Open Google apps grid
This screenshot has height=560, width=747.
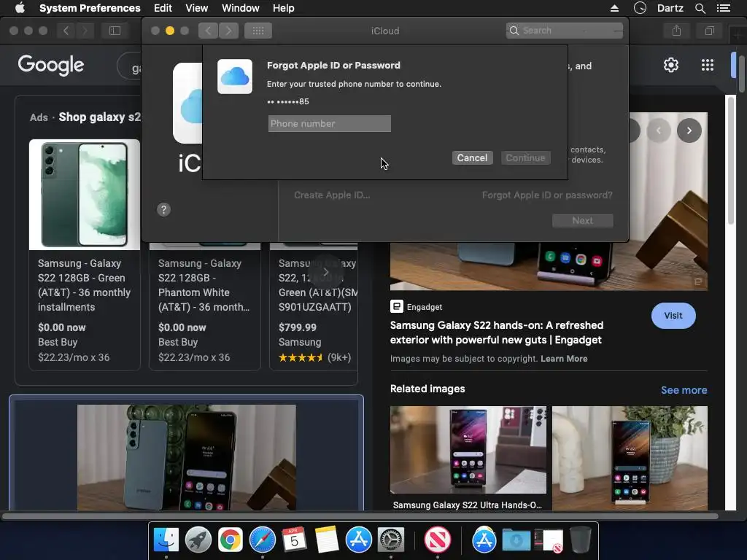[x=708, y=65]
